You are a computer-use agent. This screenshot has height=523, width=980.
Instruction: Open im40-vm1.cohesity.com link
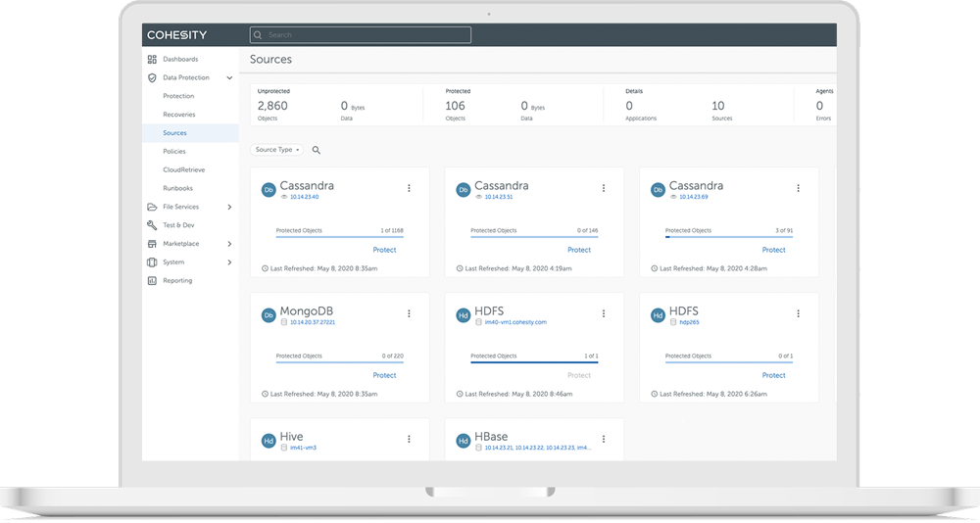[x=515, y=322]
